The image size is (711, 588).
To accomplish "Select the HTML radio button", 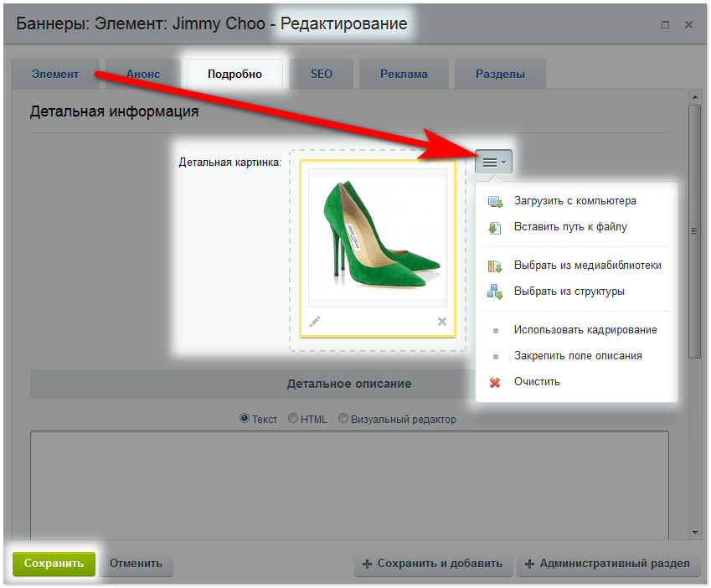I will pos(293,418).
